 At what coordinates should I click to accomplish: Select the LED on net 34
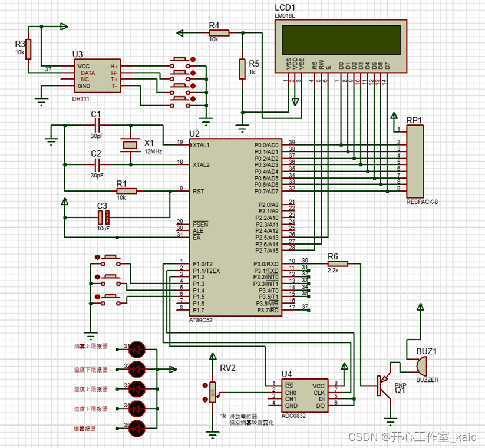(137, 409)
